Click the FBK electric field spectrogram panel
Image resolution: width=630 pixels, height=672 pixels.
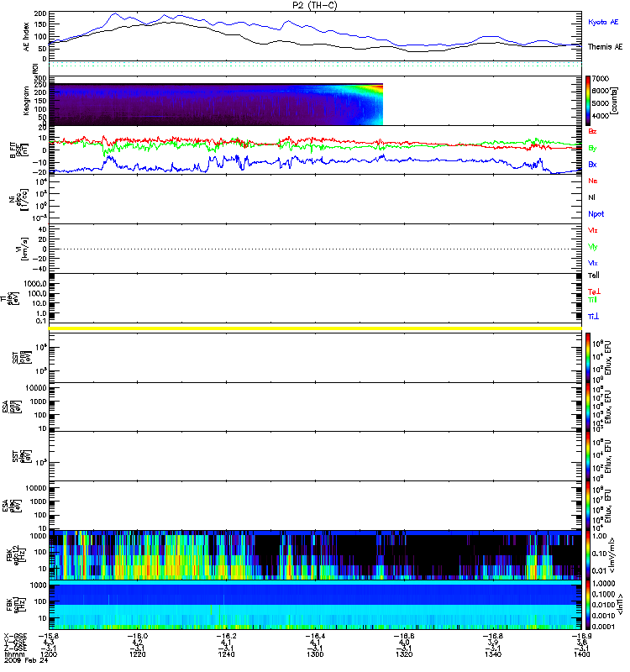(315, 555)
